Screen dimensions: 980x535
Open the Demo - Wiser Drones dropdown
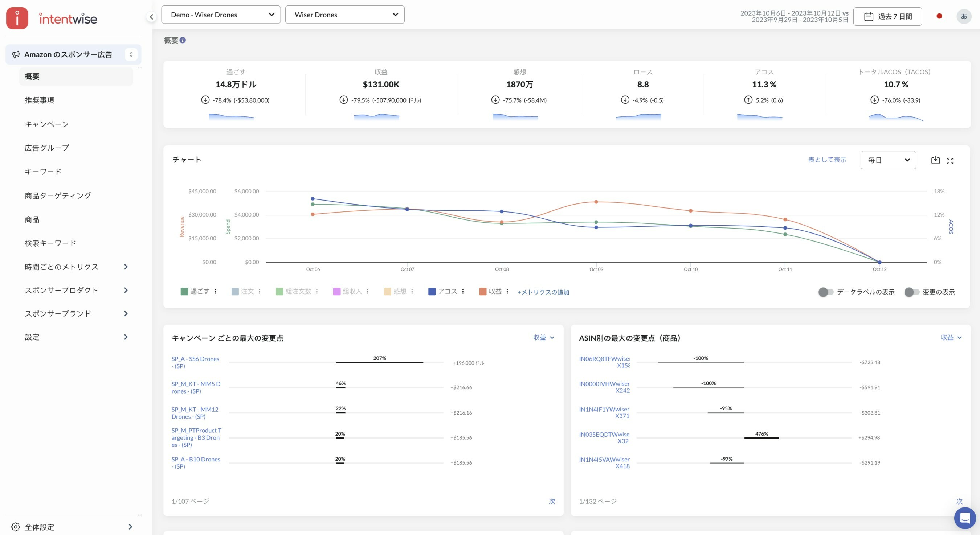coord(221,15)
